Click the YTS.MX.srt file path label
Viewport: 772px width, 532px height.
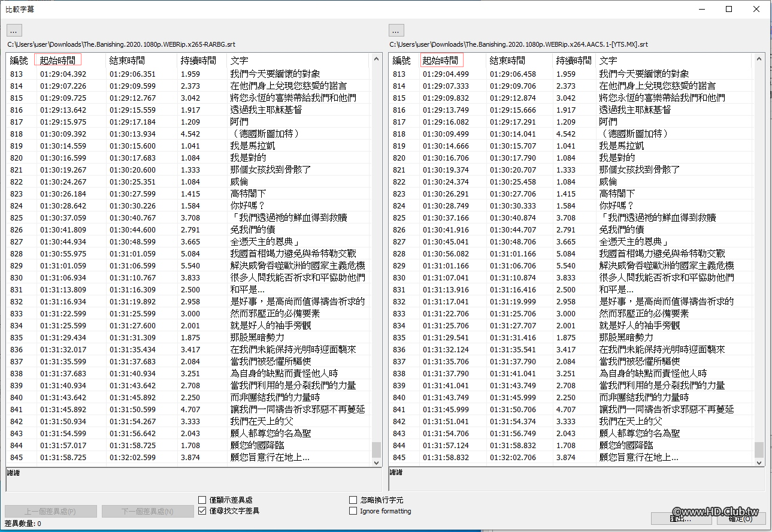[x=519, y=44]
